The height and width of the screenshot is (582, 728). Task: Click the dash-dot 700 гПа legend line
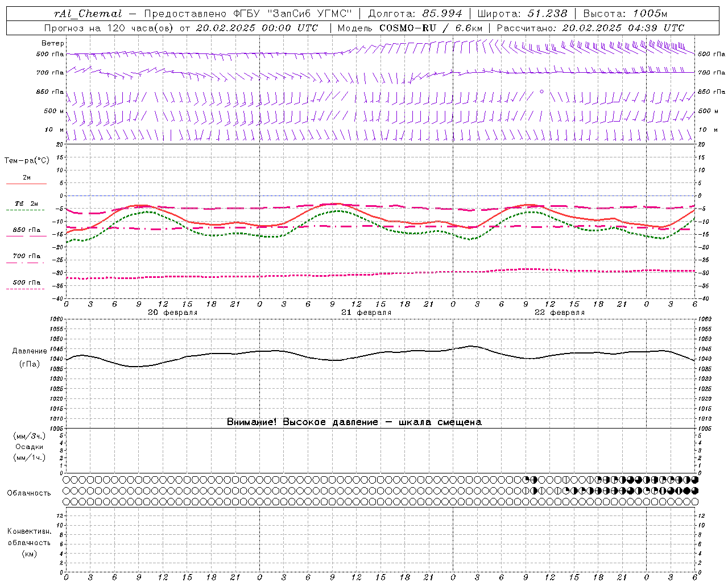point(25,263)
